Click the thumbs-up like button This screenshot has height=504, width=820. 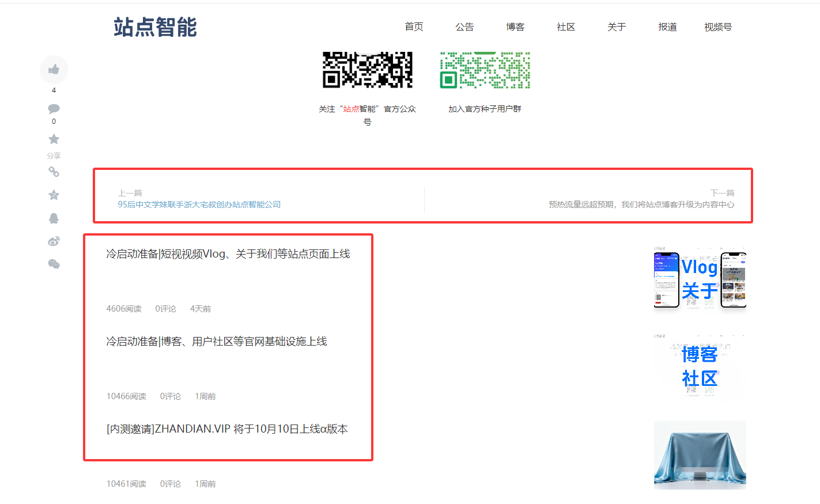[x=54, y=70]
